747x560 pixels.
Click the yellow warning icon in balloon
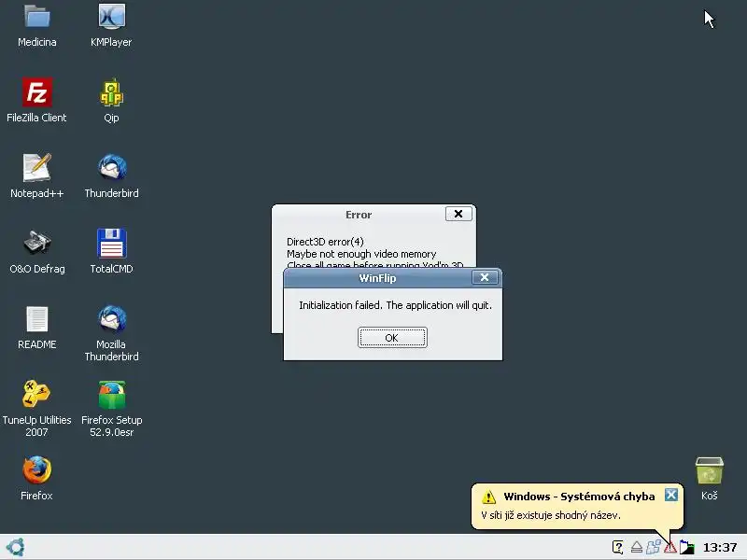[x=488, y=497]
